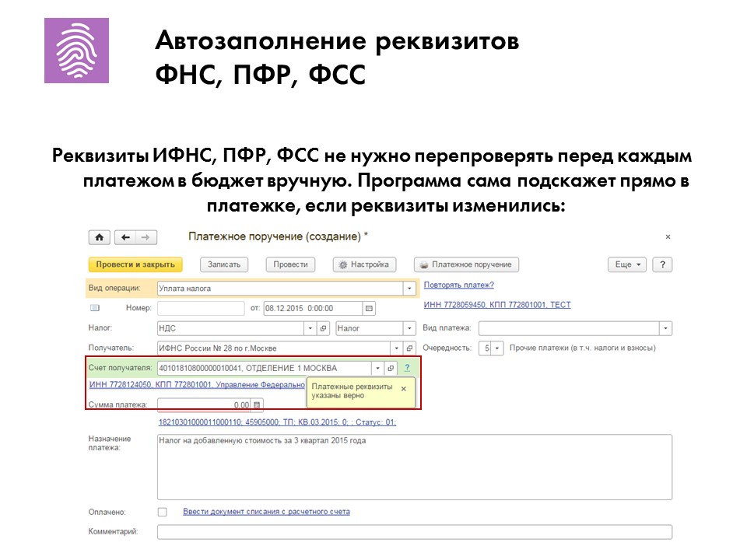Open the calendar picker next to date

pyautogui.click(x=369, y=308)
